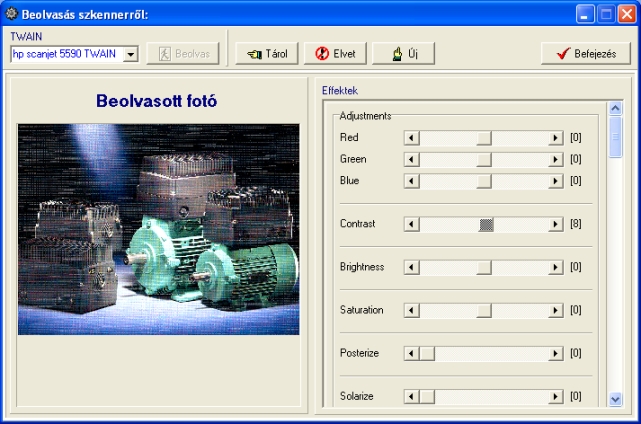Viewport: 641px width, 424px height.
Task: Decrease Green with left arrow
Action: pyautogui.click(x=412, y=159)
